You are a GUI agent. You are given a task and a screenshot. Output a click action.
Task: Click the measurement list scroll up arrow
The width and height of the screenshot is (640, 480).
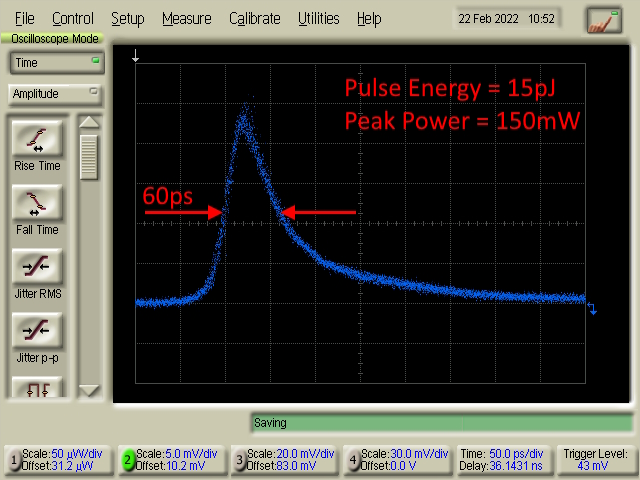89,122
